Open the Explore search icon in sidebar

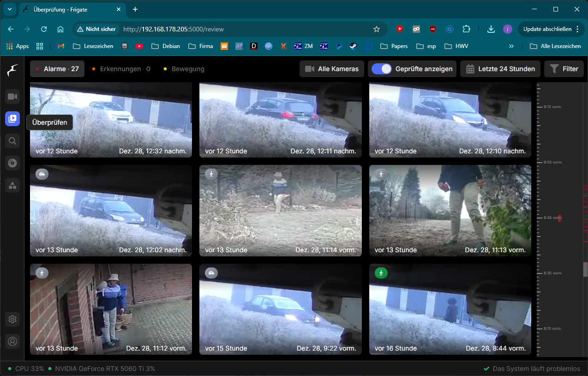pyautogui.click(x=12, y=141)
